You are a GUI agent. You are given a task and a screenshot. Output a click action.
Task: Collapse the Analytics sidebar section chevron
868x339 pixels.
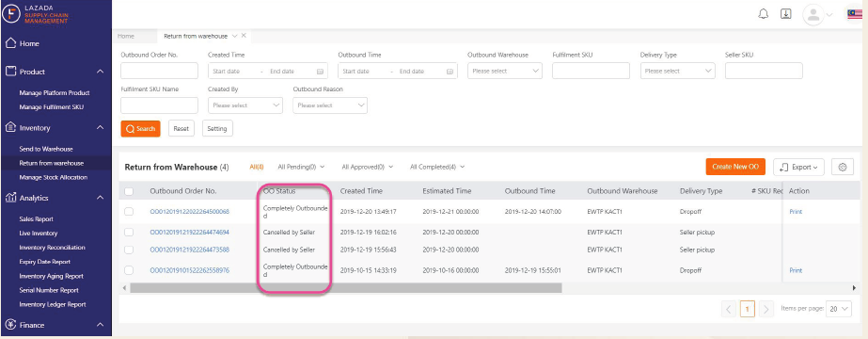(101, 198)
